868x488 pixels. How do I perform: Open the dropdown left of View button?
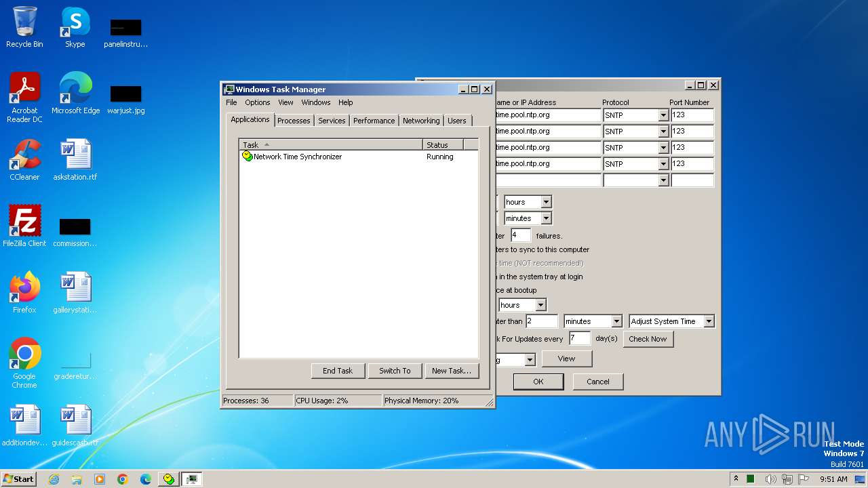point(530,360)
